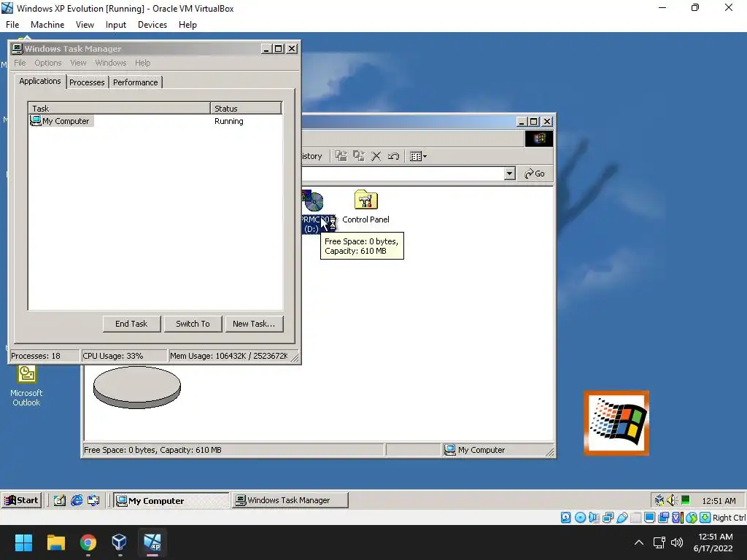
Task: Click the Windows logo image on desktop
Action: 616,423
